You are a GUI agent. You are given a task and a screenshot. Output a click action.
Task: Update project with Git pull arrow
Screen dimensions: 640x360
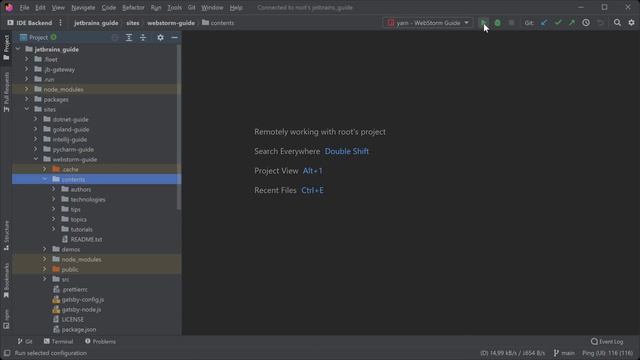[x=544, y=23]
